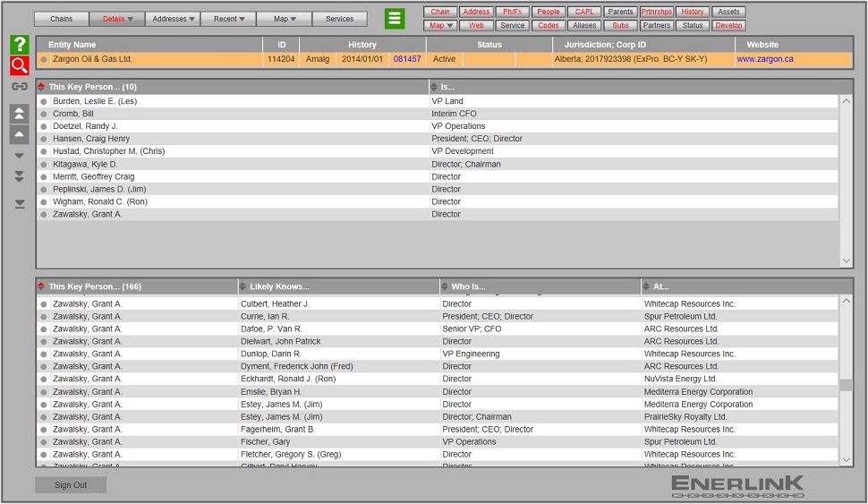Screen dimensions: 868x504
Task: Select bullet beside Hustad, Christopher M.
Action: 44,151
